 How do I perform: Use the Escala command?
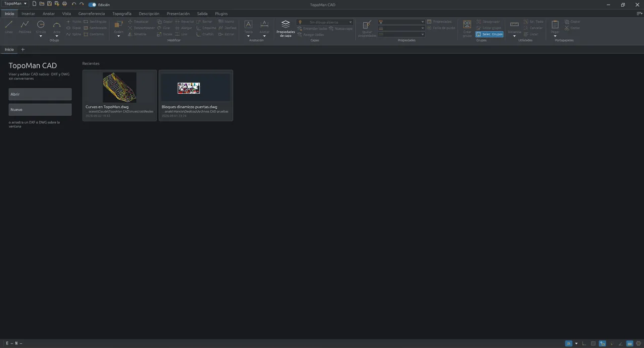(x=165, y=34)
